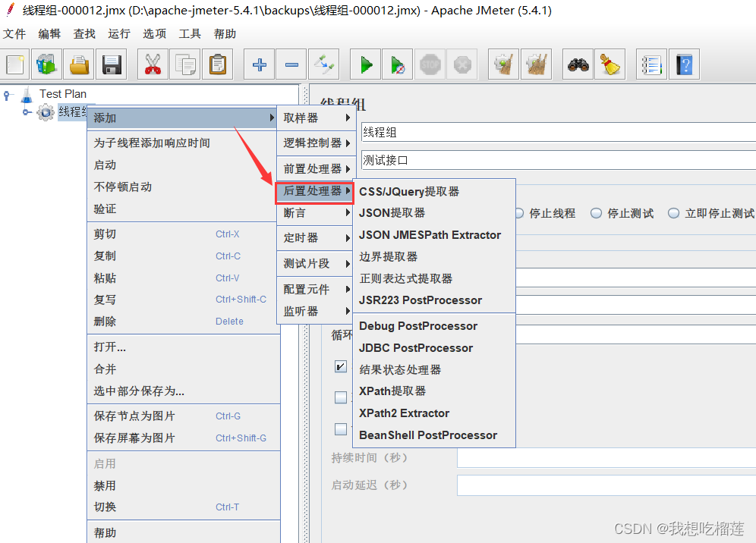The height and width of the screenshot is (543, 756).
Task: Open the 运行 menu
Action: pyautogui.click(x=119, y=33)
